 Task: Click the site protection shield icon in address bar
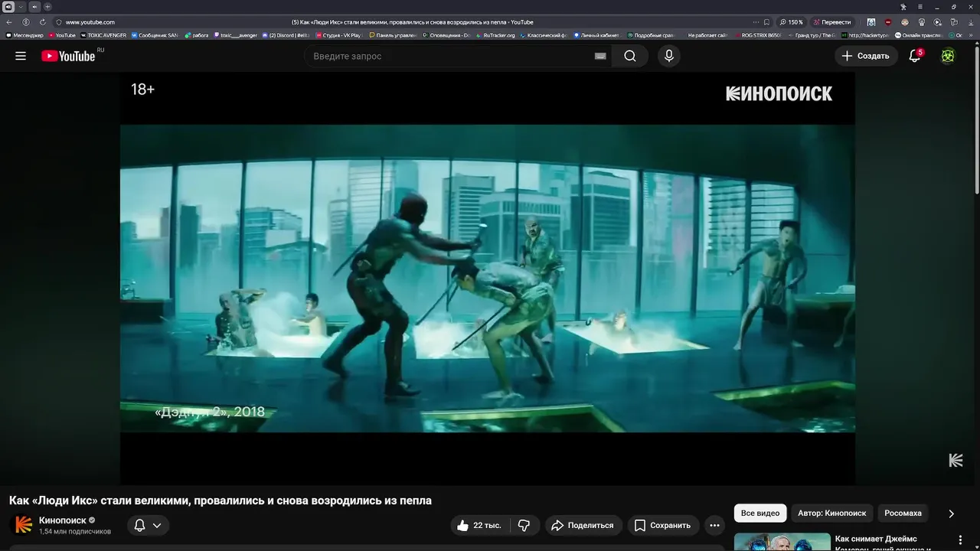tap(58, 22)
